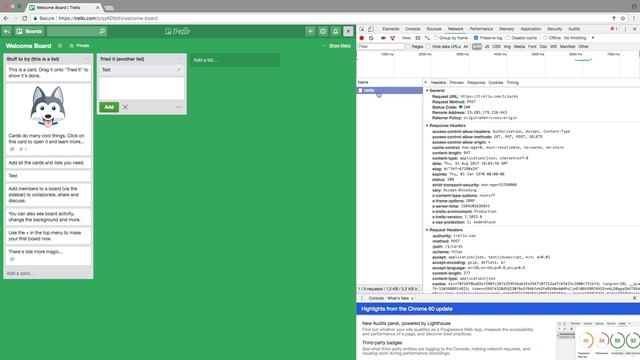The height and width of the screenshot is (360, 640).
Task: Click the capture screenshots camera icon
Action: tap(383, 38)
